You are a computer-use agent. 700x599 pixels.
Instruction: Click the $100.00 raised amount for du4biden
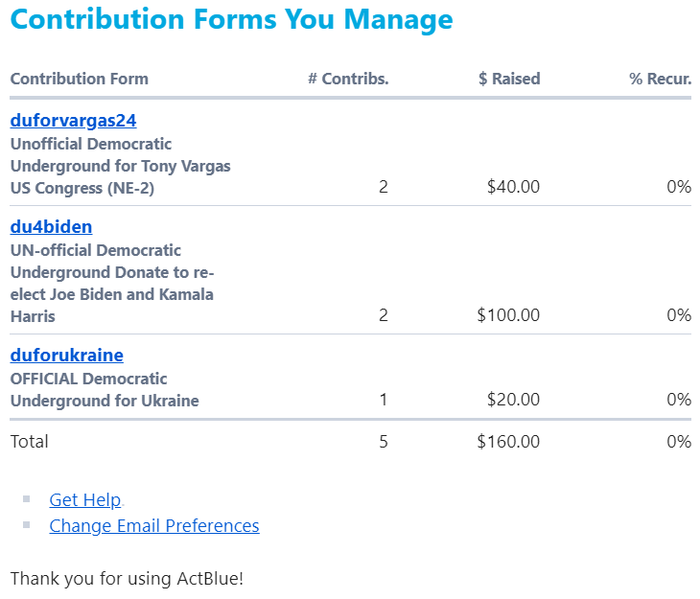coord(508,315)
